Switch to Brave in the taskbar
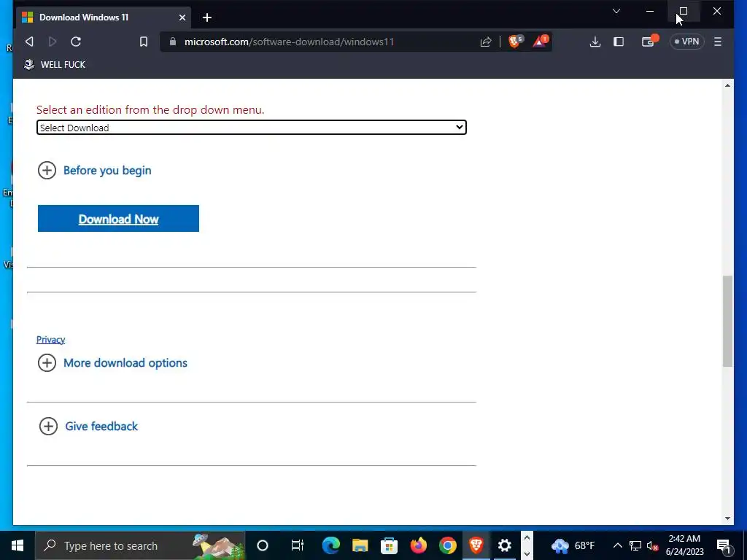 tap(476, 545)
